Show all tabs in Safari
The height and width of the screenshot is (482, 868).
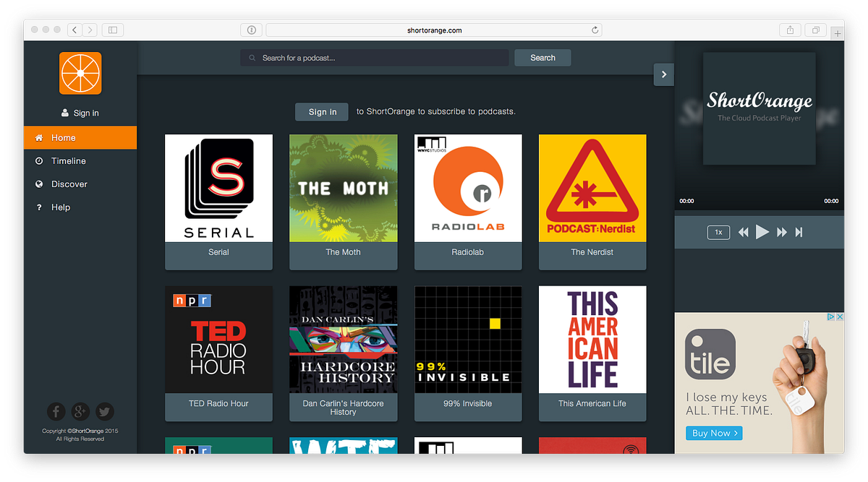816,30
